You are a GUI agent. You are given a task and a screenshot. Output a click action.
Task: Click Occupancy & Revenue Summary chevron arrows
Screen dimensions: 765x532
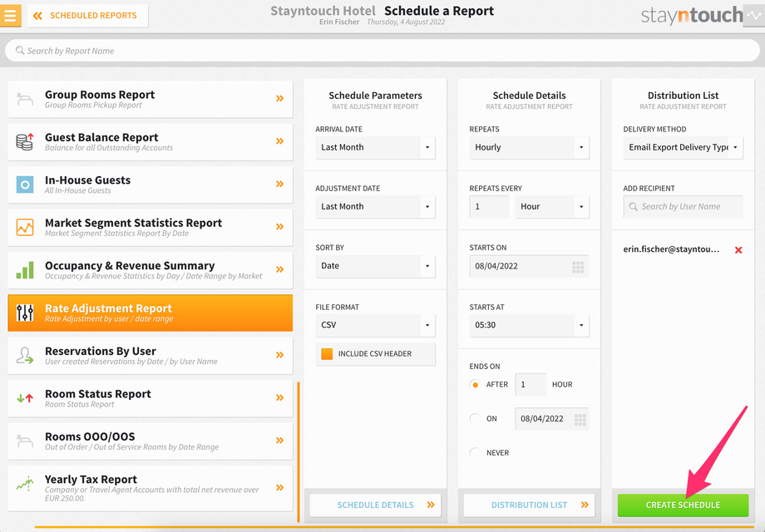point(279,269)
